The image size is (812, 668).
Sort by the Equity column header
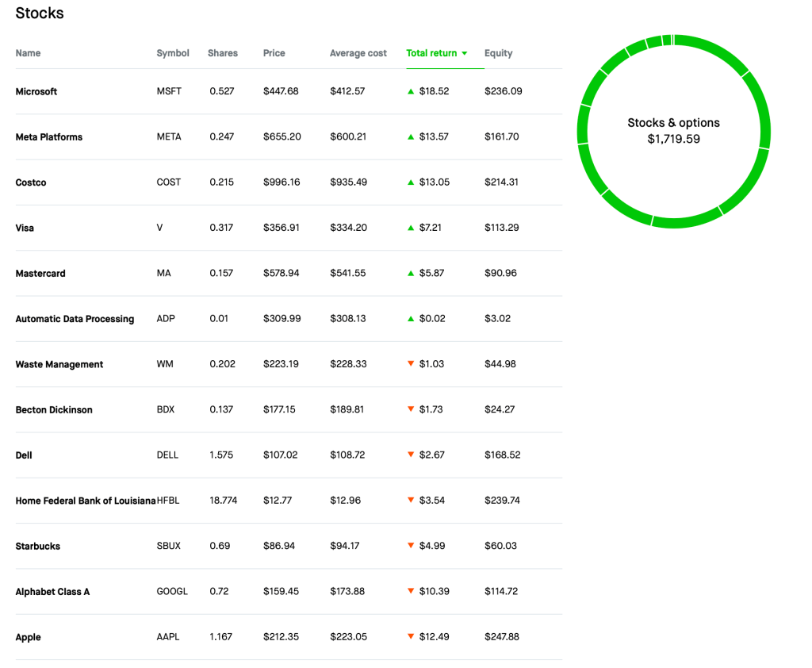pyautogui.click(x=498, y=53)
